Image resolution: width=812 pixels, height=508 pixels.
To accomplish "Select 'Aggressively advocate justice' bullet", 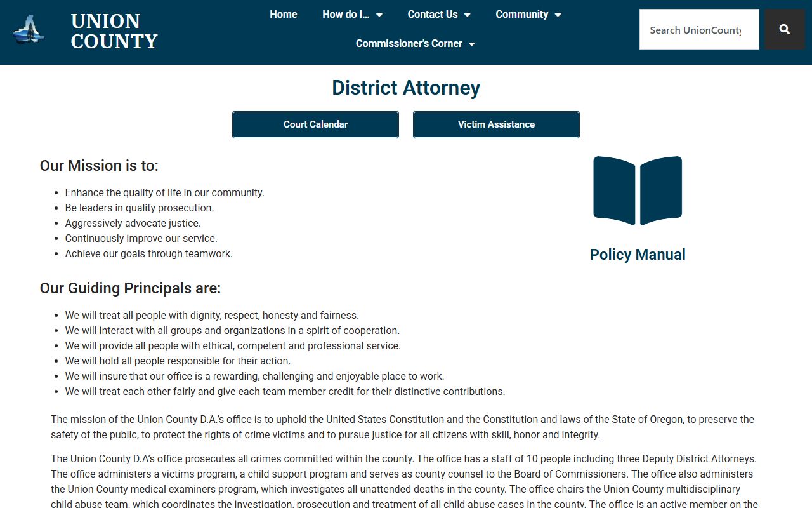I will point(133,223).
